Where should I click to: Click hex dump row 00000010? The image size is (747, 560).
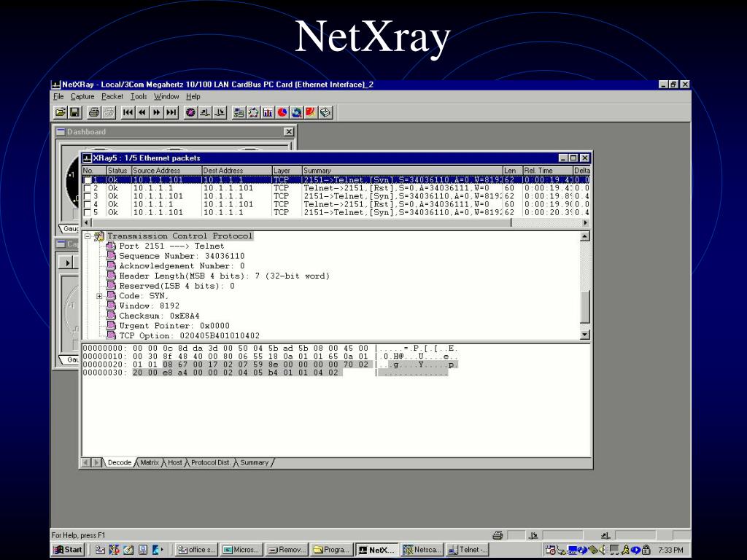point(270,356)
